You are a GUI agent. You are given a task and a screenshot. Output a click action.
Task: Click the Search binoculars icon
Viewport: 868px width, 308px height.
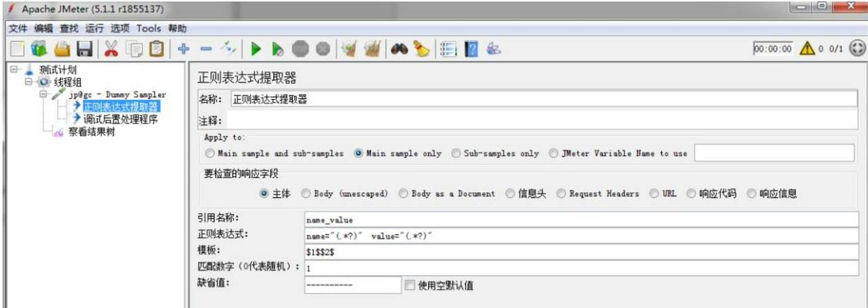tap(399, 49)
